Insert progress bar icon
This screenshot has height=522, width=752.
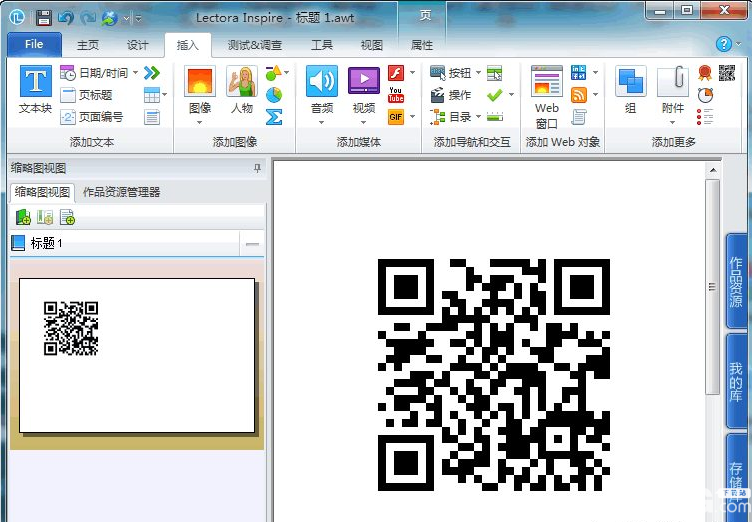tap(494, 117)
